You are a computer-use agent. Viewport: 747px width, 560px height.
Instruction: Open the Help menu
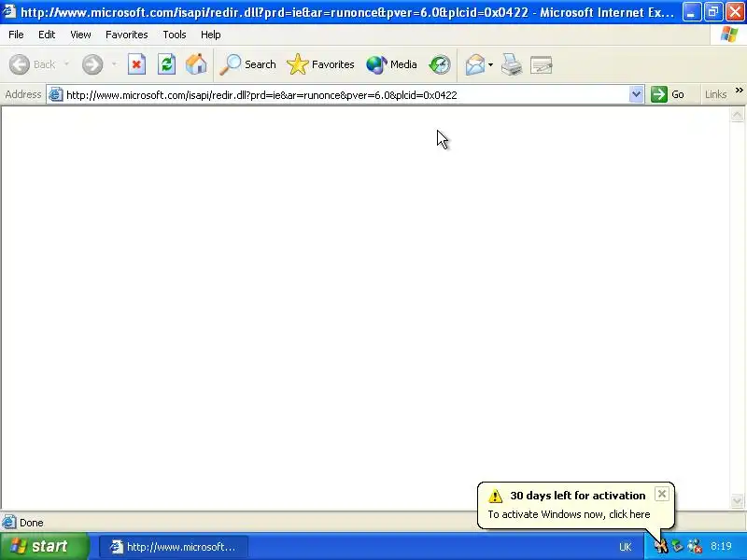(210, 35)
